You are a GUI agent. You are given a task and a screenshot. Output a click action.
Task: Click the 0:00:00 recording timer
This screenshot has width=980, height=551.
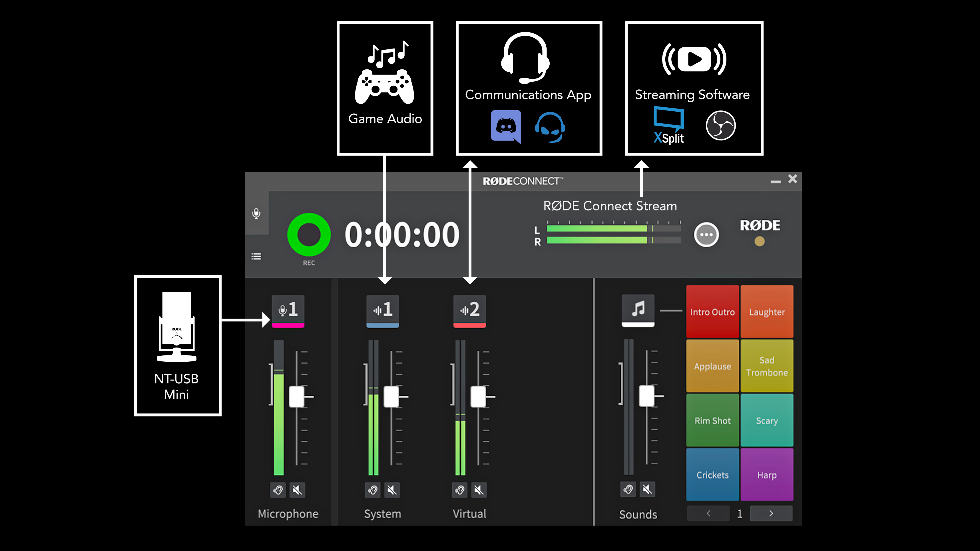[402, 235]
